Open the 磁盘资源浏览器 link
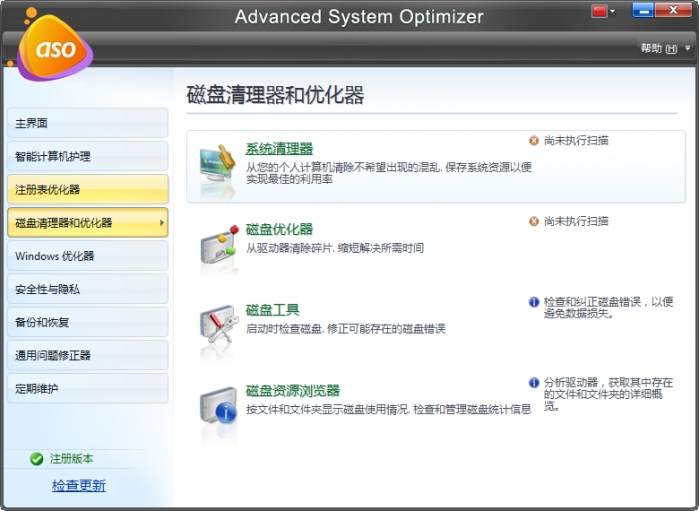 tap(292, 391)
